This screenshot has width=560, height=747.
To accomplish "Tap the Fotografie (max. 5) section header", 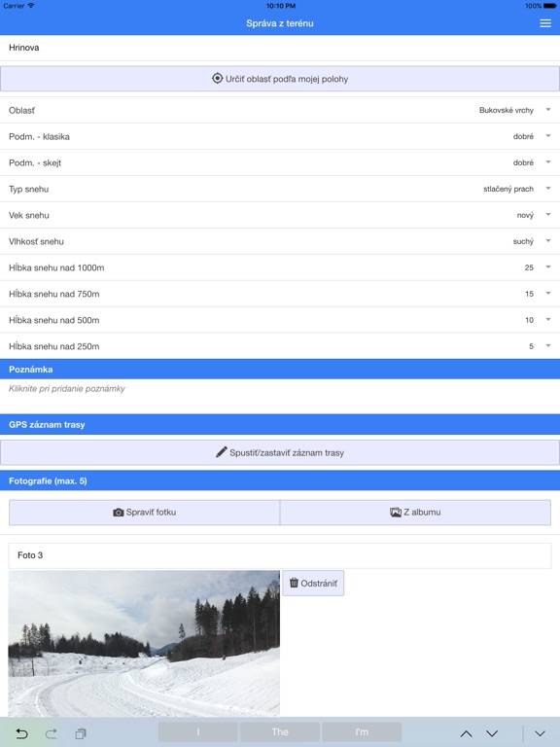I will [280, 480].
